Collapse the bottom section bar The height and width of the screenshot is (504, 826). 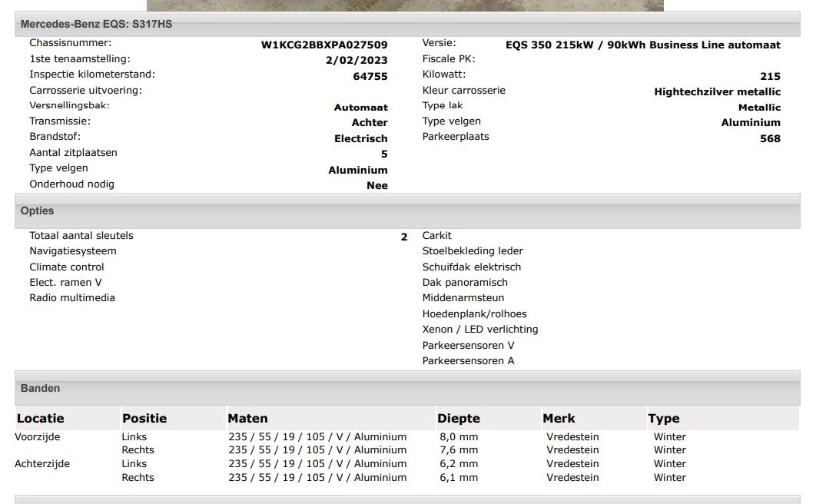tap(407, 499)
